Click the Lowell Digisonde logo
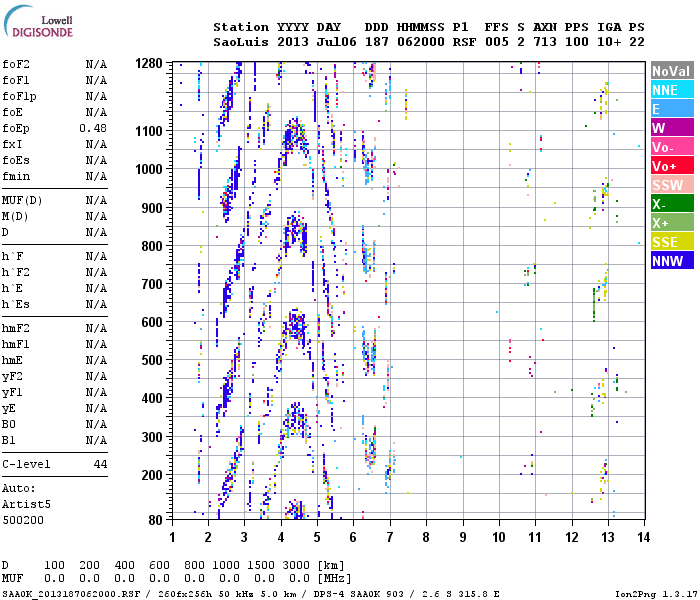The image size is (700, 600). point(38,21)
